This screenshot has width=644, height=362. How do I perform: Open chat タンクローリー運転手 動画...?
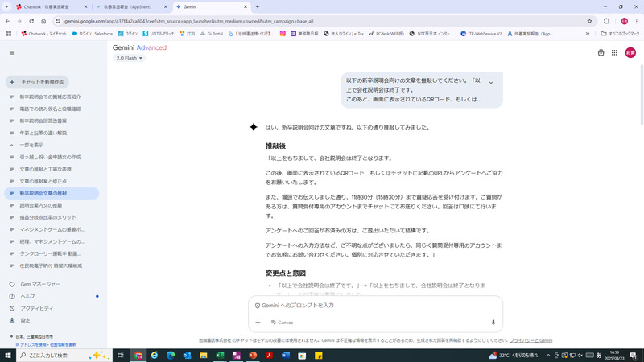[x=50, y=253]
